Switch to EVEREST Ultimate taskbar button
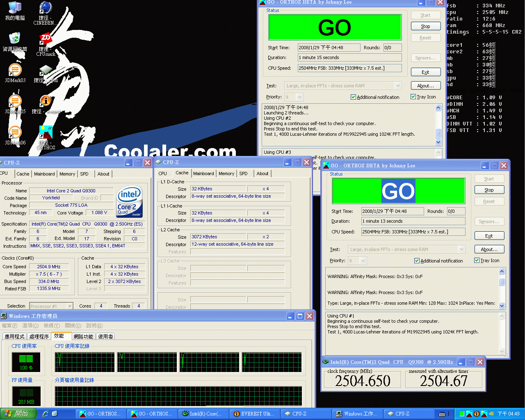 point(254,414)
